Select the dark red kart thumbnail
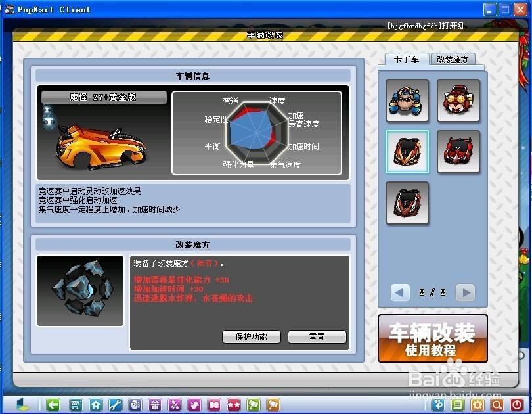The image size is (532, 414). click(458, 152)
